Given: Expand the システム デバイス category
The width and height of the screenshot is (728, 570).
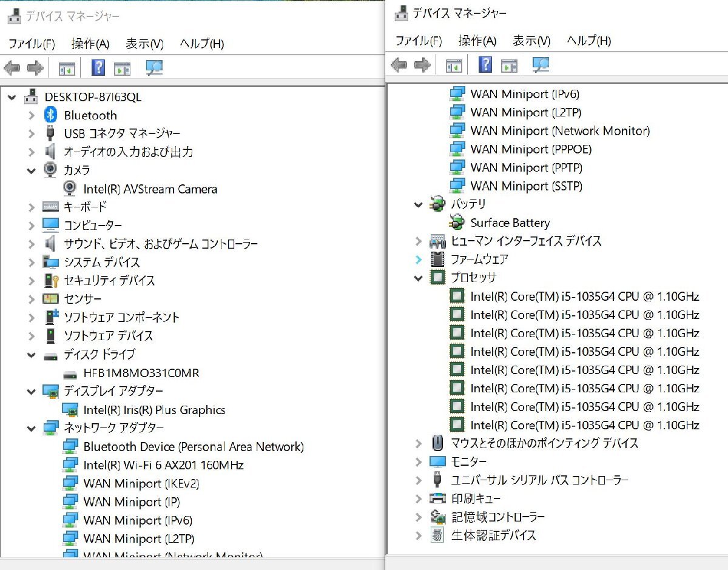Looking at the screenshot, I should [32, 263].
